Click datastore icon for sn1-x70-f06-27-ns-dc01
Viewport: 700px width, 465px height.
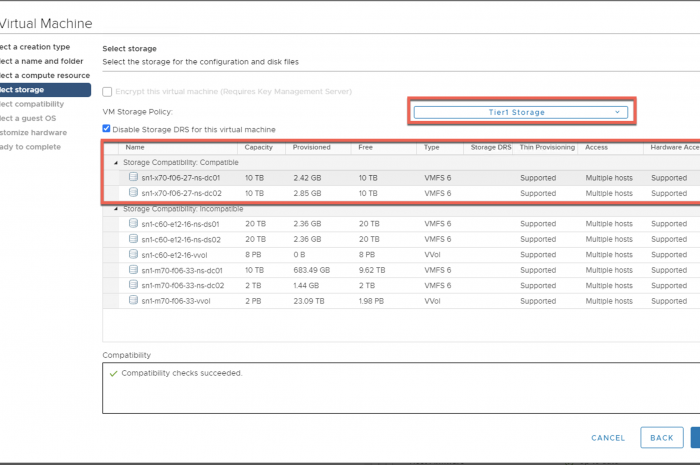point(133,178)
